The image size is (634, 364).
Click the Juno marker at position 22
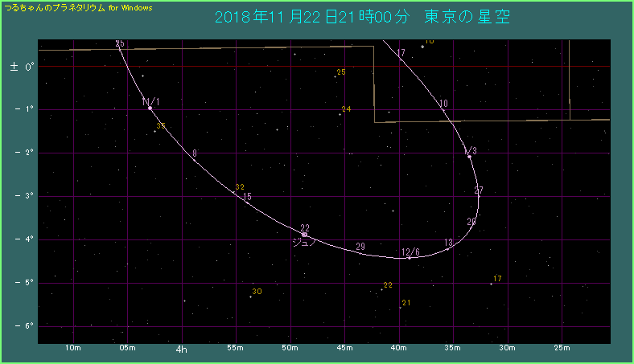click(304, 234)
